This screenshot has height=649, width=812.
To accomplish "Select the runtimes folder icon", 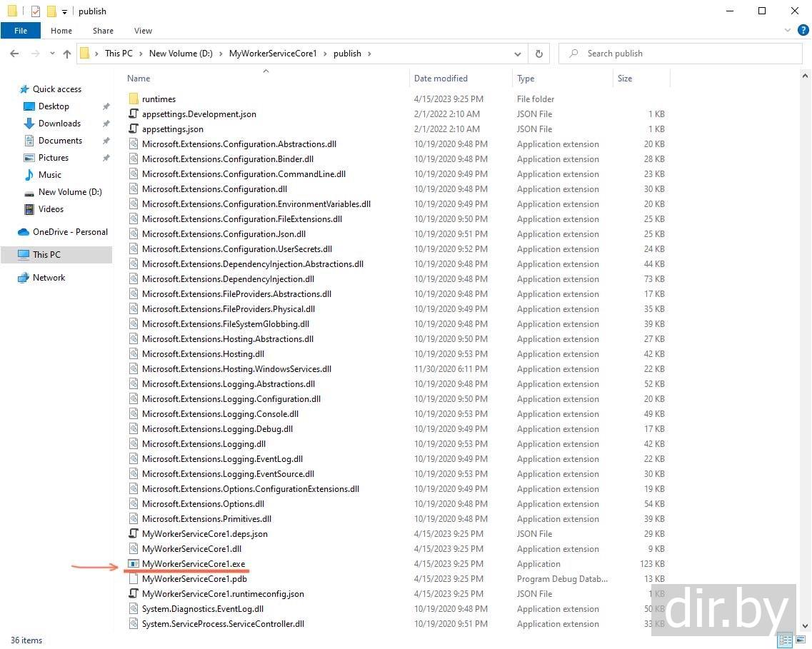I will [x=134, y=99].
